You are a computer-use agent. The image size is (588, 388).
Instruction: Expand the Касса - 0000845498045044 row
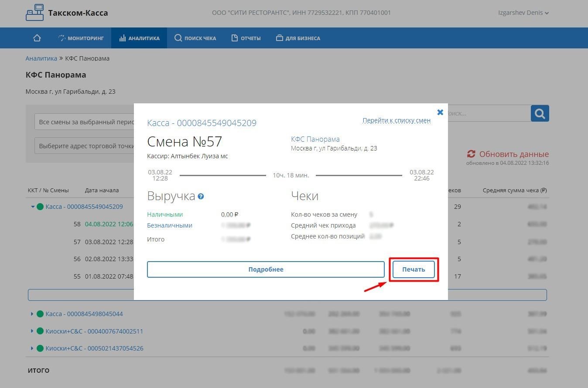(x=32, y=314)
